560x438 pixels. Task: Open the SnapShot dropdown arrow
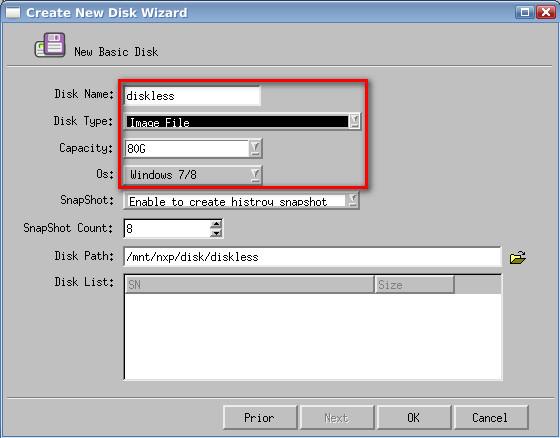pos(352,200)
